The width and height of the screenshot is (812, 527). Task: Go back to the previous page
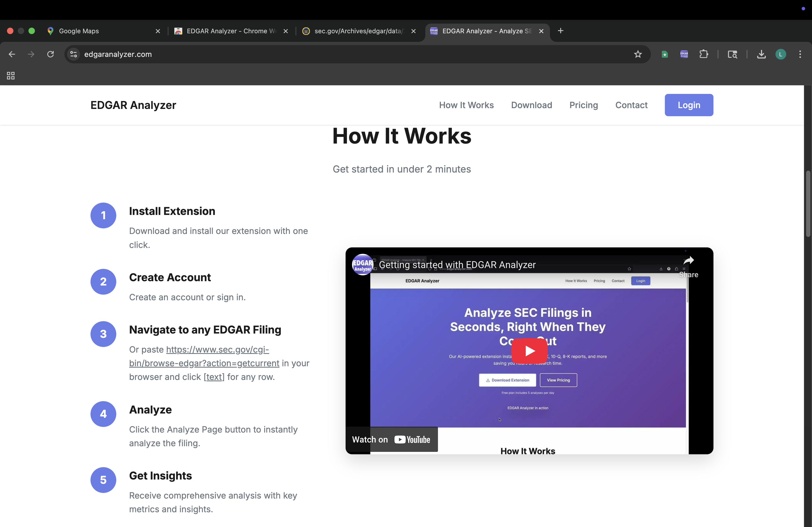point(12,54)
